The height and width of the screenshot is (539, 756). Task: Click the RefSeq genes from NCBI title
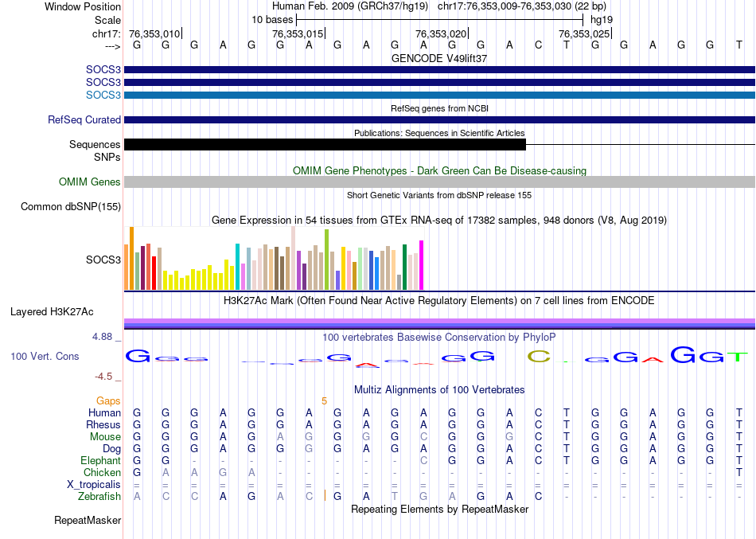tap(440, 108)
